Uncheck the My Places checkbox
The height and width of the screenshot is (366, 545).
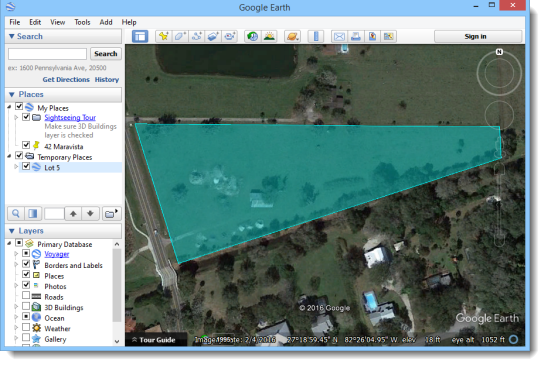[19, 106]
